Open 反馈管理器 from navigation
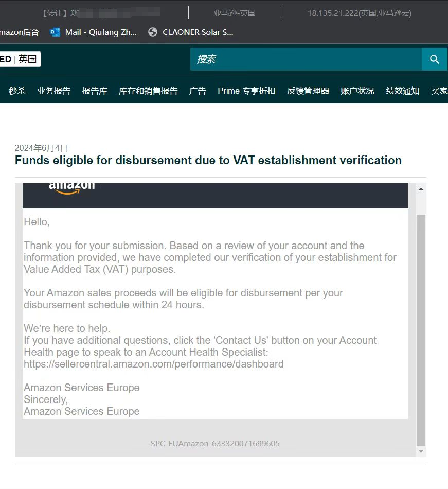The image size is (448, 489). pyautogui.click(x=308, y=91)
